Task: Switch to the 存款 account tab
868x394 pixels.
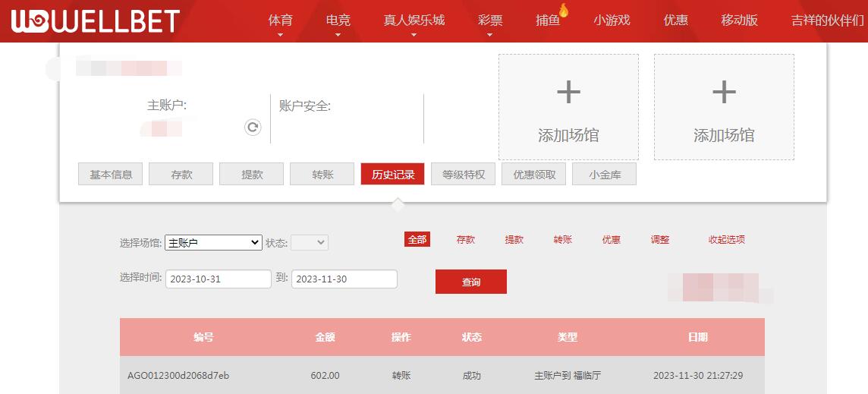Action: tap(181, 175)
